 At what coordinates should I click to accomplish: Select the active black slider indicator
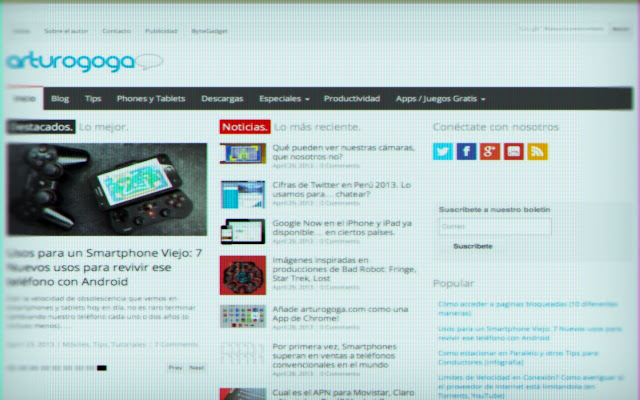pos(102,368)
